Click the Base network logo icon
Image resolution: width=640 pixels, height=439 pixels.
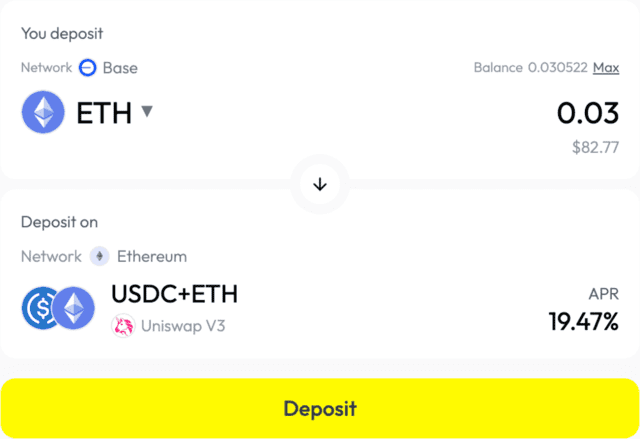coord(88,68)
